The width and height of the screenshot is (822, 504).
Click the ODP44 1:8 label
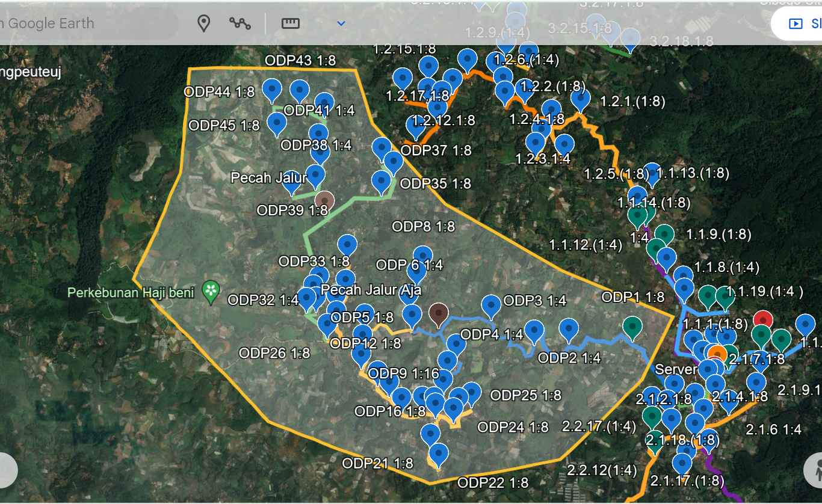pos(219,92)
